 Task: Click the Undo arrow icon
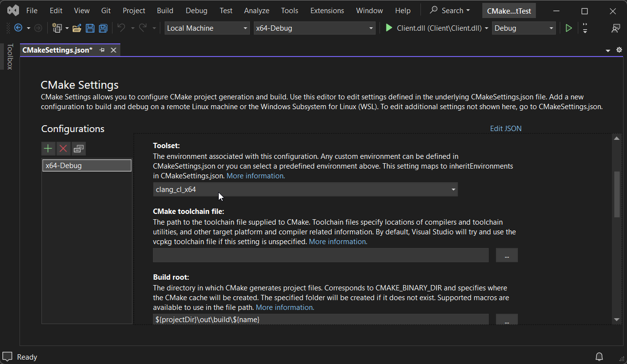tap(121, 28)
